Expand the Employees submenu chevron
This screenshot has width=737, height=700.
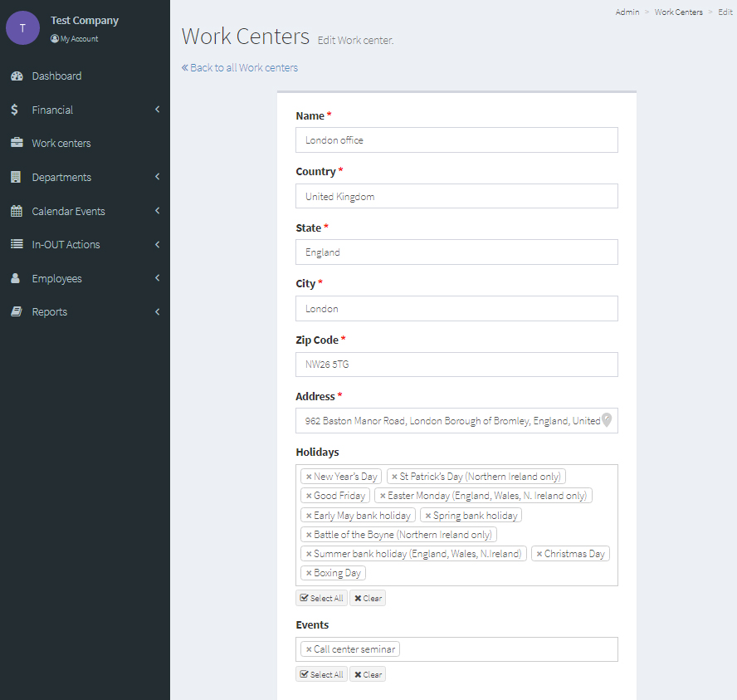(157, 278)
